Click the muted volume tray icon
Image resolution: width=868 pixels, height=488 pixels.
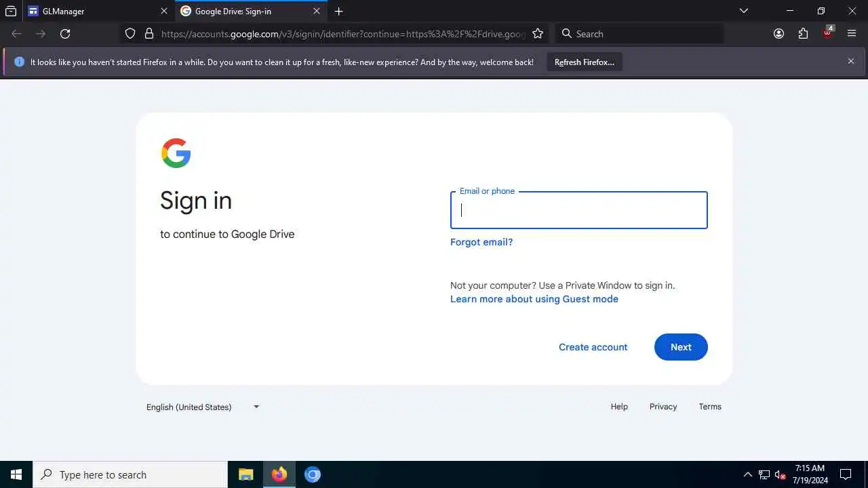click(781, 474)
